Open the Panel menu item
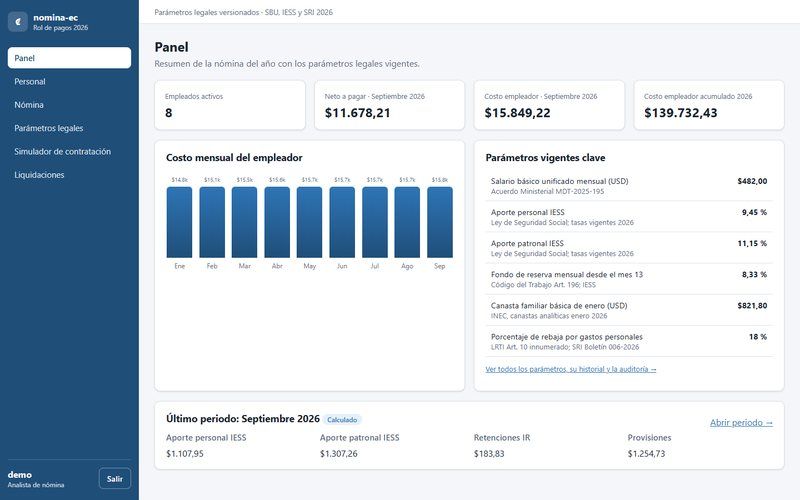This screenshot has width=800, height=500. pyautogui.click(x=69, y=58)
